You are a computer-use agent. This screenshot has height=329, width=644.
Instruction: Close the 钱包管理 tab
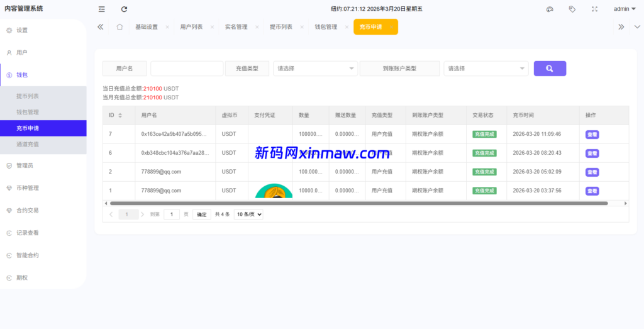[x=347, y=27]
